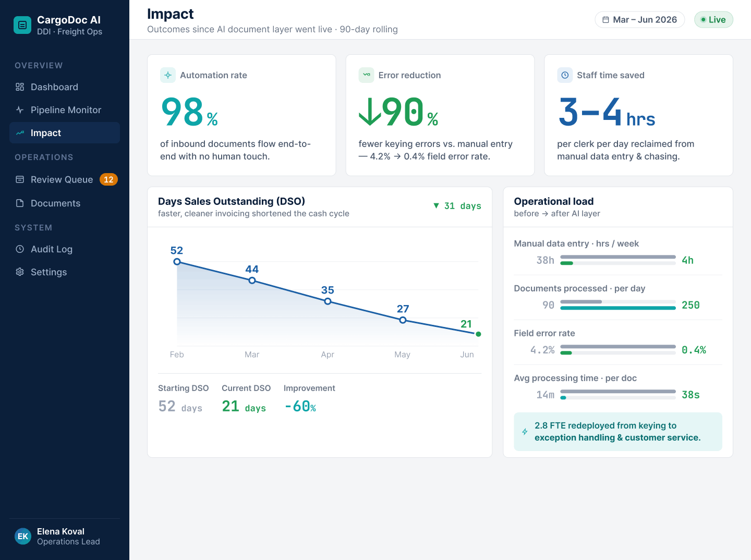Click the Review Queue 12 badge
The image size is (751, 560).
(x=108, y=179)
